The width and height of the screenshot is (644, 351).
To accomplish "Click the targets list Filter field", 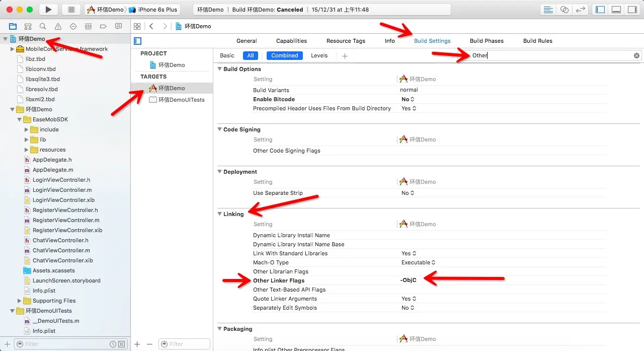I will 184,344.
